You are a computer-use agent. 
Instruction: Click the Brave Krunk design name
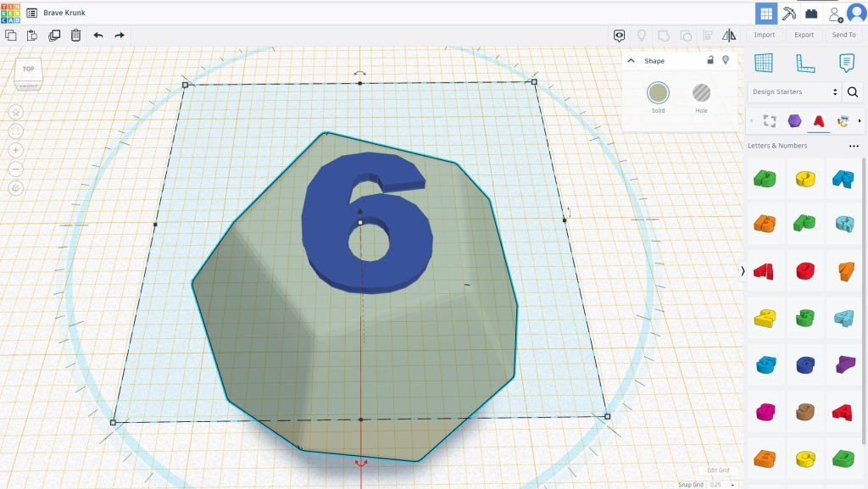click(64, 13)
